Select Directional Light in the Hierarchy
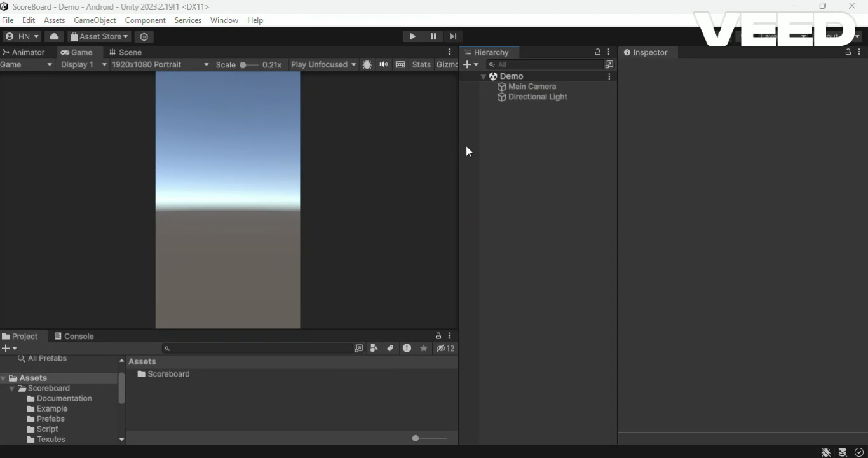 pyautogui.click(x=538, y=97)
